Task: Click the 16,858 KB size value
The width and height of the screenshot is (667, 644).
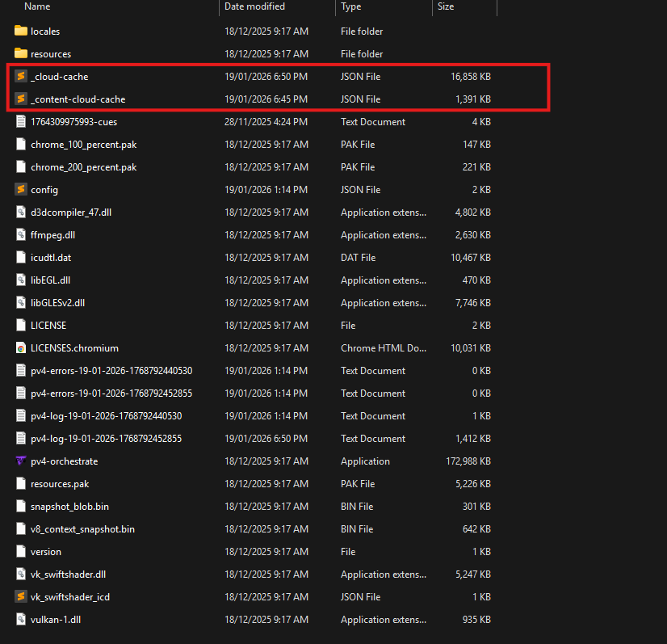Action: click(471, 77)
